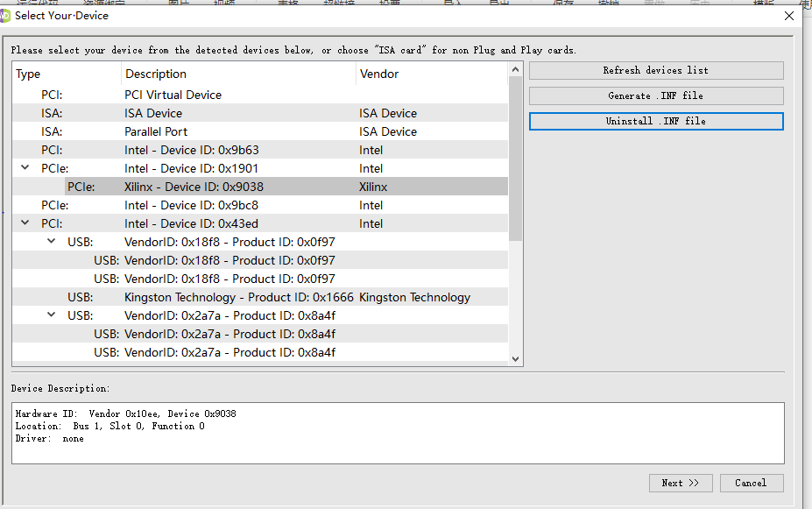Select the PCI Virtual Device row
This screenshot has height=509, width=812.
point(260,95)
